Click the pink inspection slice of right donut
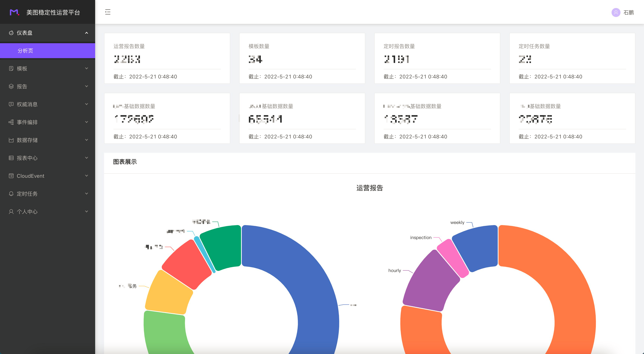 pyautogui.click(x=453, y=258)
